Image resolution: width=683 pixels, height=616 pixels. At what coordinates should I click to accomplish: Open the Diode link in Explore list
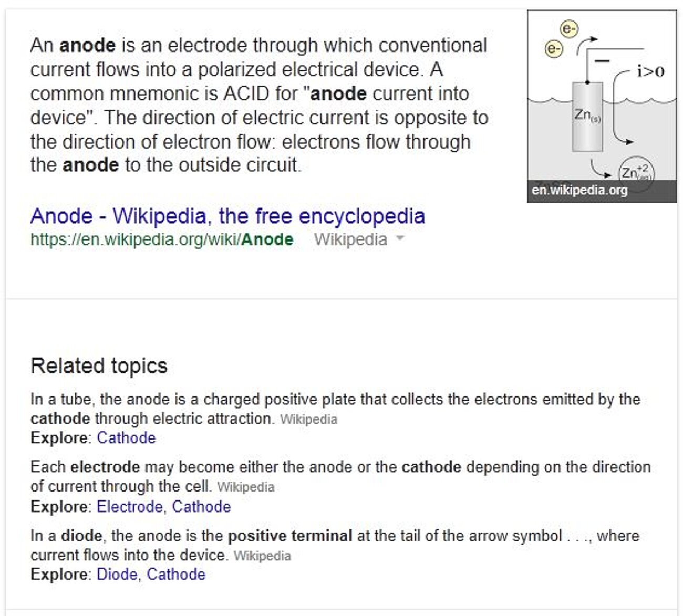pyautogui.click(x=117, y=575)
